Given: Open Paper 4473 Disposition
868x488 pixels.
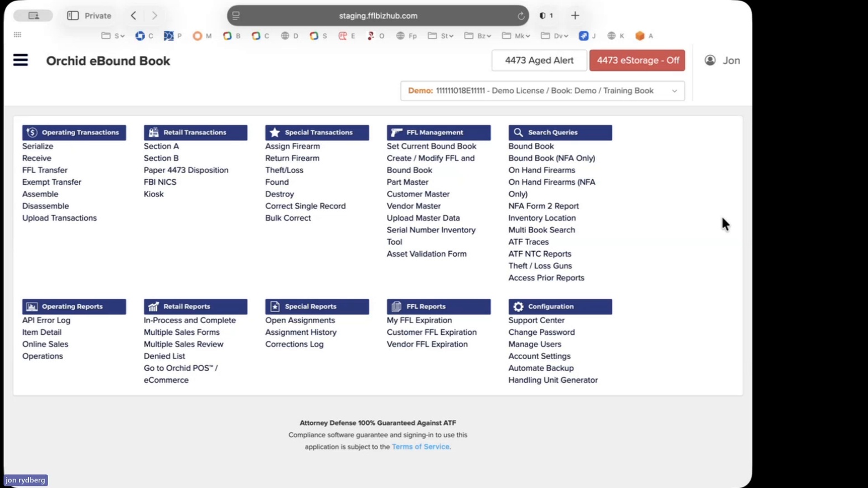Looking at the screenshot, I should [x=186, y=170].
